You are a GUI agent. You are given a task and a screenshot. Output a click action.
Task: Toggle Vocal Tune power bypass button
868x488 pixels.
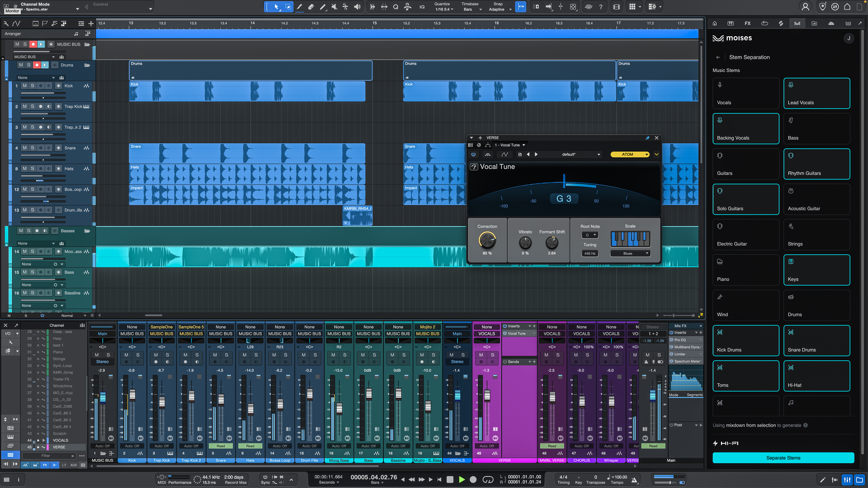(473, 155)
